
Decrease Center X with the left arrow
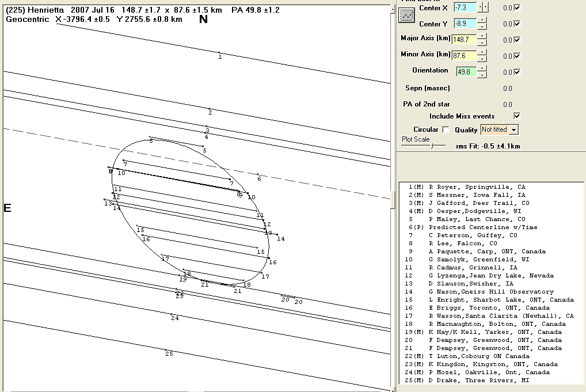(481, 7)
